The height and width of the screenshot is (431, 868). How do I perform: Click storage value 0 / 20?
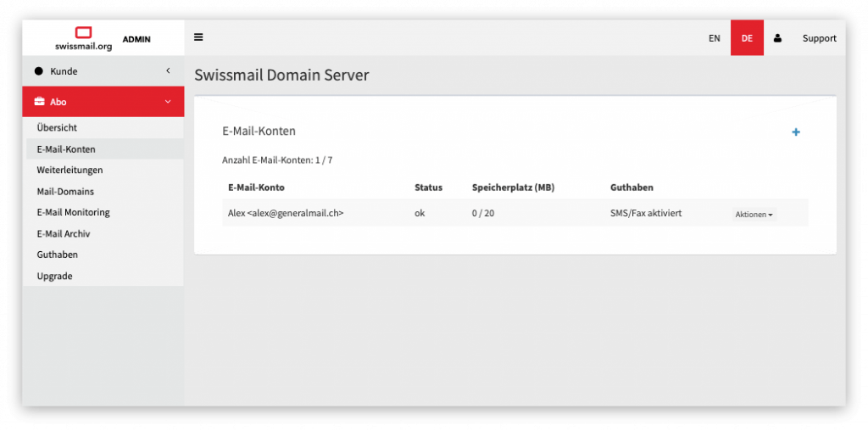pos(483,213)
